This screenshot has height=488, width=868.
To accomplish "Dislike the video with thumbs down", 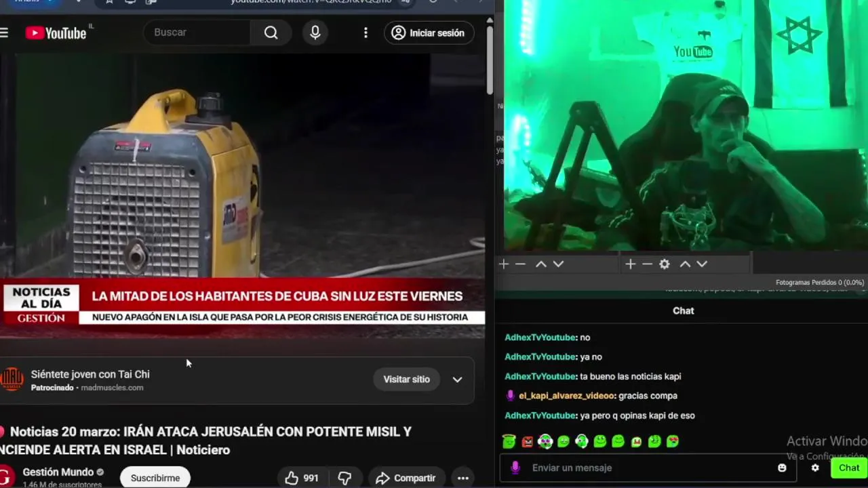I will click(x=344, y=478).
